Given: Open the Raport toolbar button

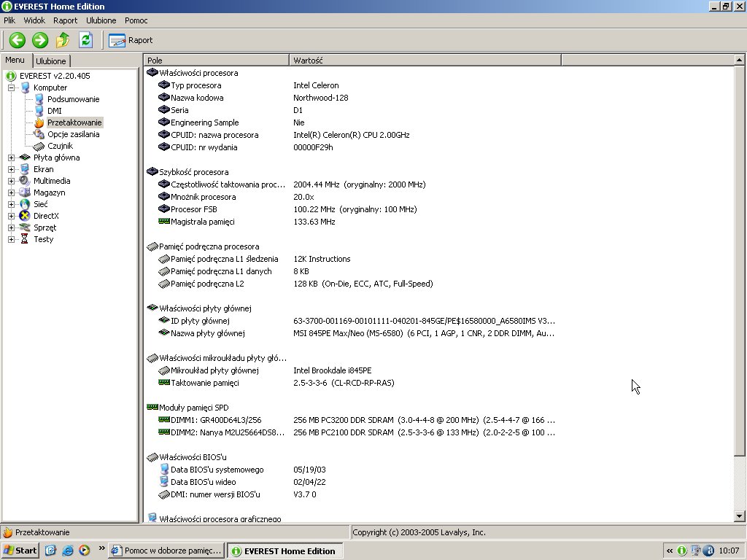Looking at the screenshot, I should tap(131, 41).
